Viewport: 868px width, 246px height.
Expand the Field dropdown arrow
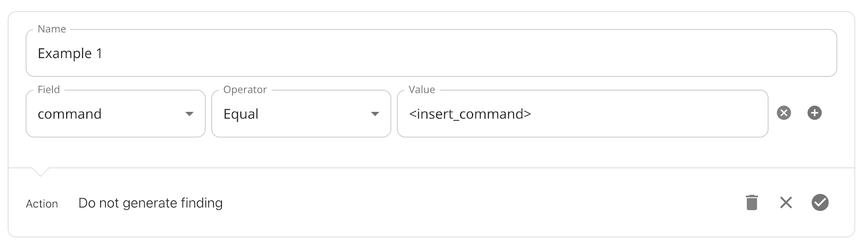189,114
